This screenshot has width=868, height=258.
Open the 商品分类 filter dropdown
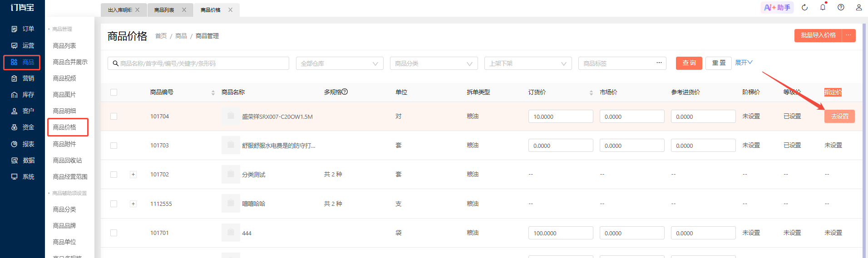[434, 63]
